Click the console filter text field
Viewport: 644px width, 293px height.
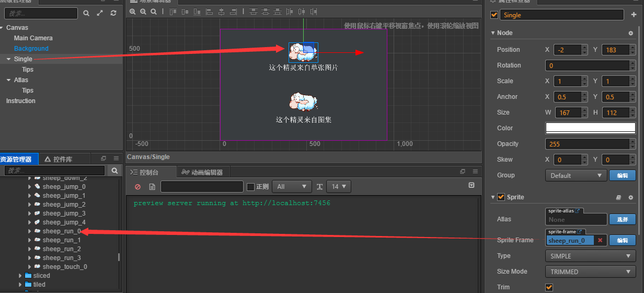(x=202, y=187)
